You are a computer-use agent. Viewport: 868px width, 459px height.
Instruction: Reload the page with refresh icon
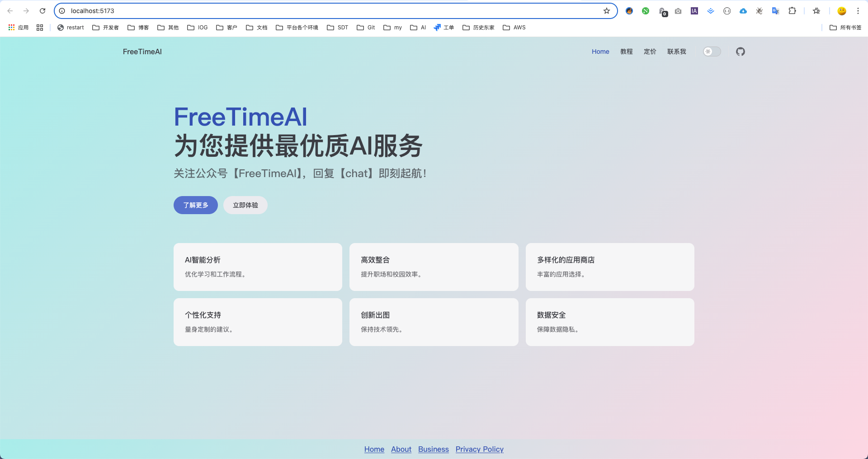click(x=42, y=11)
